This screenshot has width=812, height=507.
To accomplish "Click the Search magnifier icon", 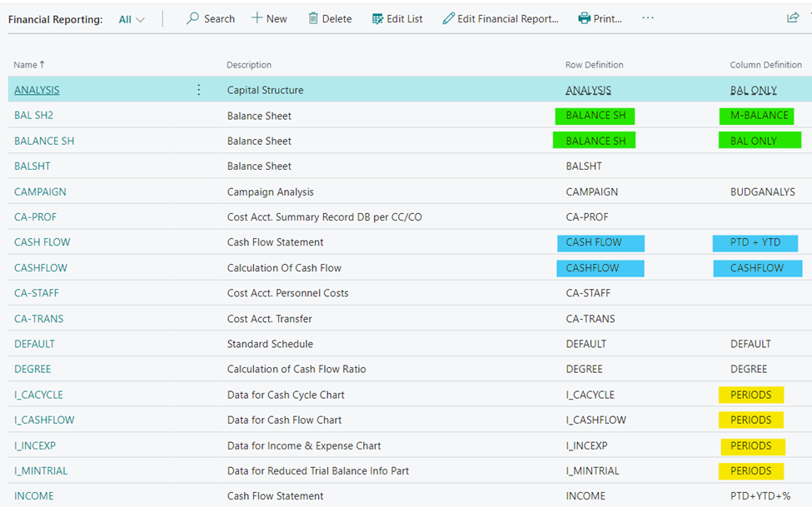I will tap(192, 18).
